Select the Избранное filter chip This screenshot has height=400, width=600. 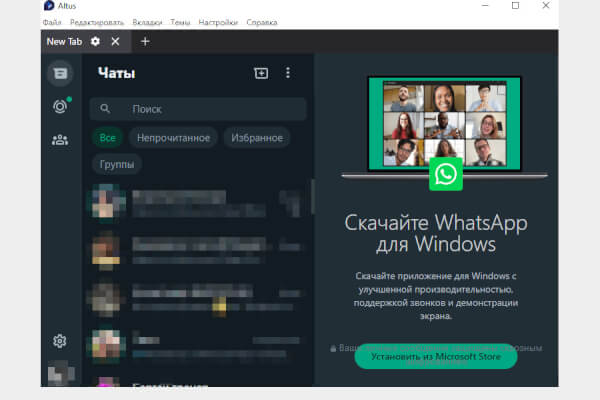click(257, 138)
